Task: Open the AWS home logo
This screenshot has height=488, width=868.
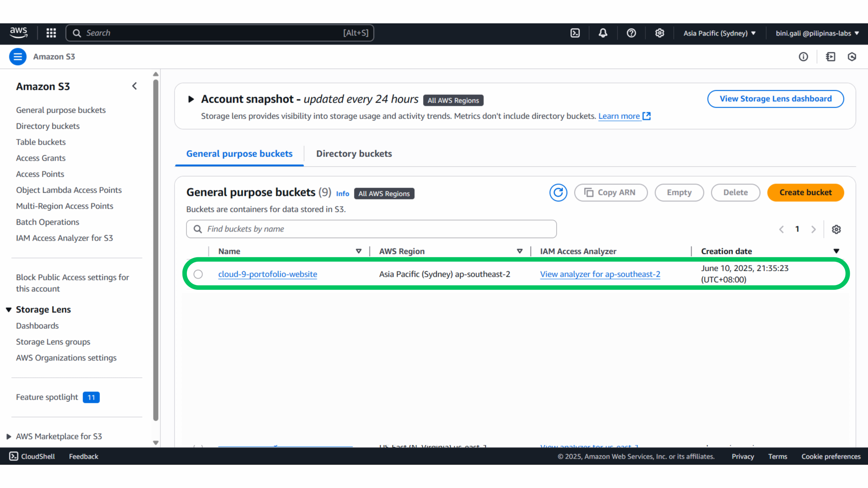Action: point(18,33)
